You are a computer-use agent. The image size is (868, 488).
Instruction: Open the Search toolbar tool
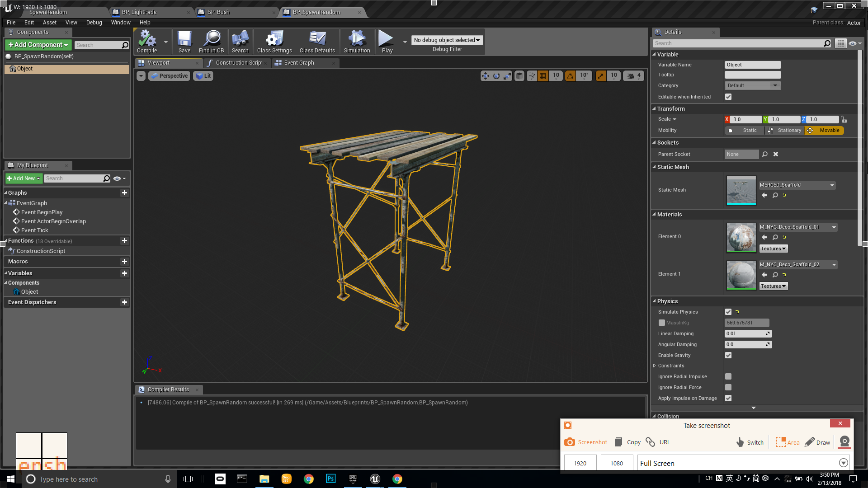pos(240,42)
